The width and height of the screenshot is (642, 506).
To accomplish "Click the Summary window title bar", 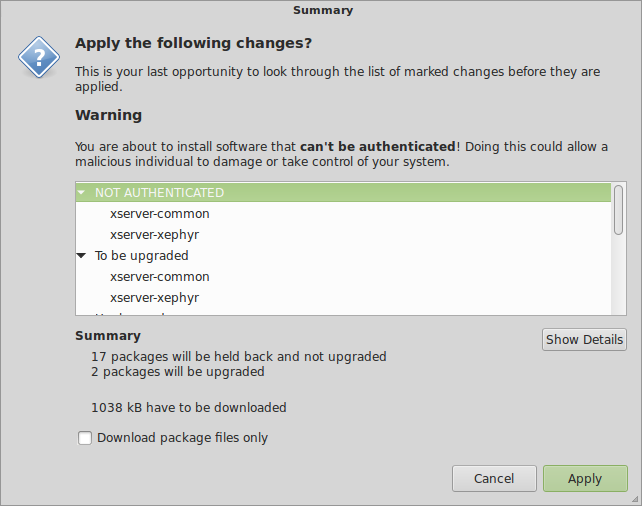I will 323,10.
